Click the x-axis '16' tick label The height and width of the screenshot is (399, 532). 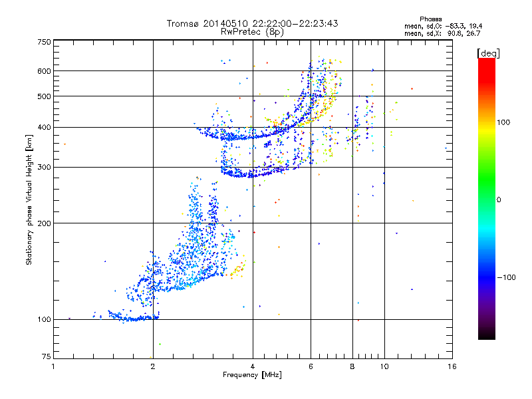tap(452, 366)
